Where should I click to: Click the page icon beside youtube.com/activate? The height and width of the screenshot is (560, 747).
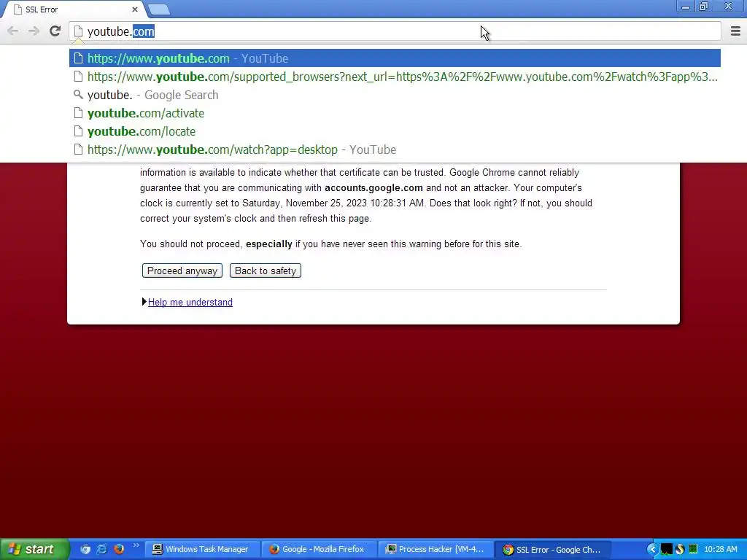pyautogui.click(x=78, y=113)
